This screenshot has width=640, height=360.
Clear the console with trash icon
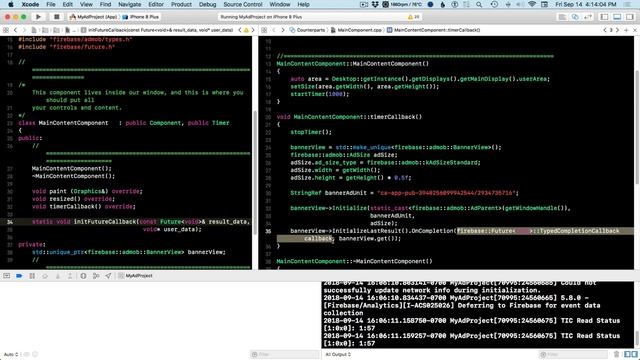tap(616, 354)
